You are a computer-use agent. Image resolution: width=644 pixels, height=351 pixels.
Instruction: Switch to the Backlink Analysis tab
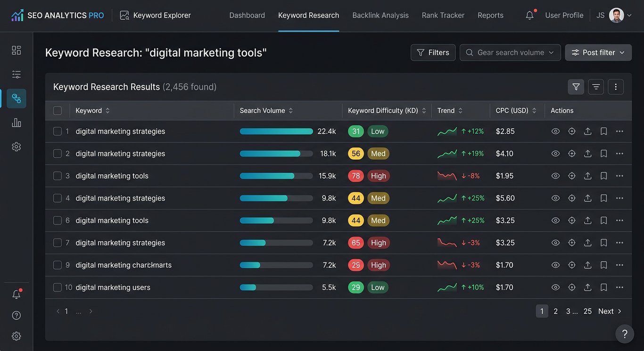[x=380, y=15]
